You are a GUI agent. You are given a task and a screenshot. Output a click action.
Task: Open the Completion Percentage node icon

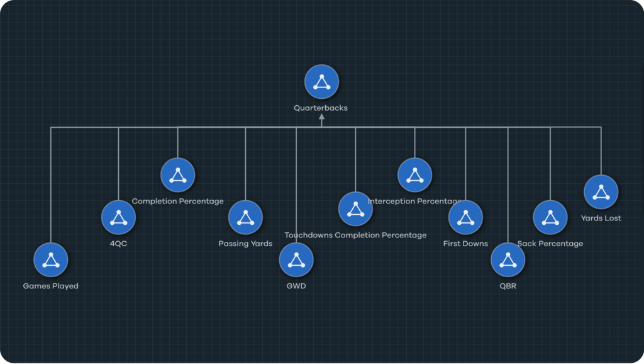pos(177,175)
